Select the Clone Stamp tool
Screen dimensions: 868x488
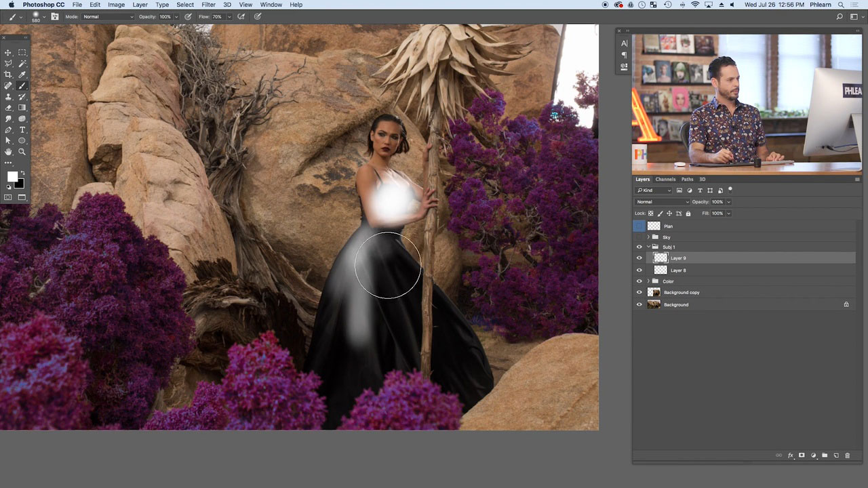[x=8, y=96]
